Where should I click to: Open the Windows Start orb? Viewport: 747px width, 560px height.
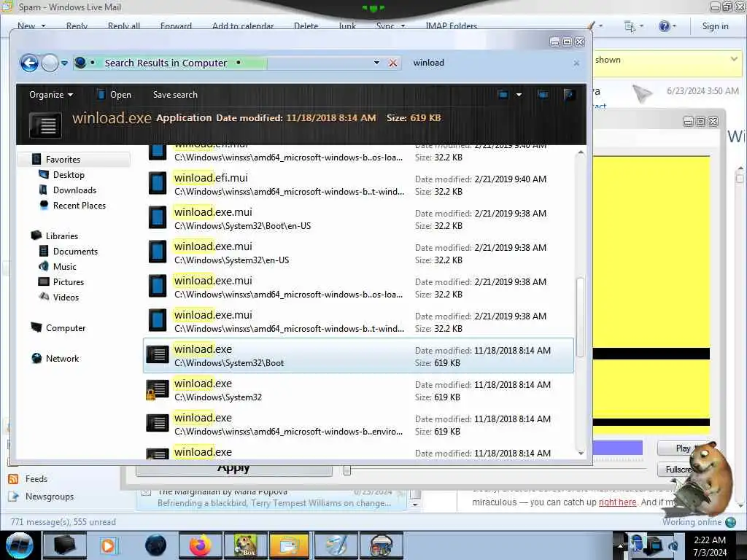pos(20,545)
